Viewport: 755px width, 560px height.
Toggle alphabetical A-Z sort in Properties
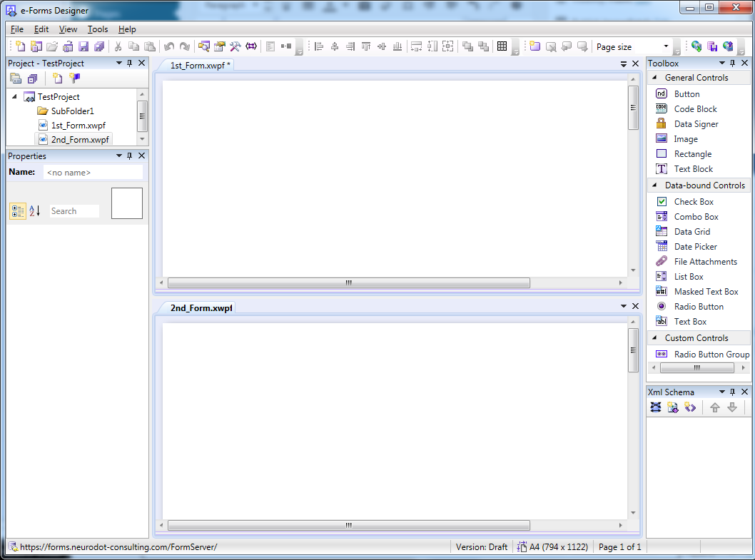coord(35,211)
